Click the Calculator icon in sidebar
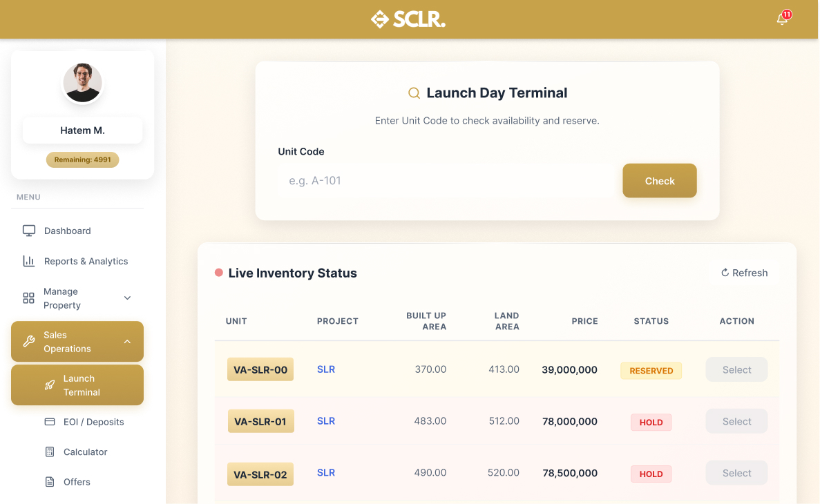Image resolution: width=820 pixels, height=504 pixels. click(x=50, y=452)
